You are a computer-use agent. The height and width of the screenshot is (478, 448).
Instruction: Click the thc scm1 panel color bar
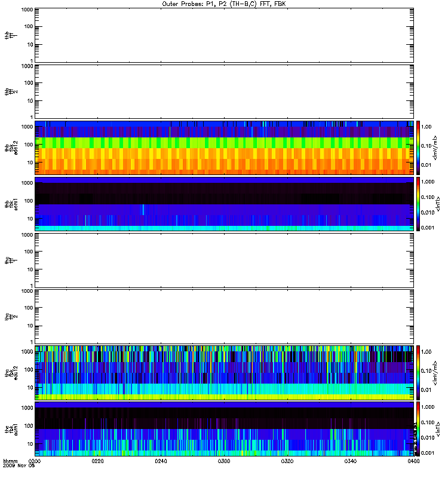pyautogui.click(x=418, y=429)
